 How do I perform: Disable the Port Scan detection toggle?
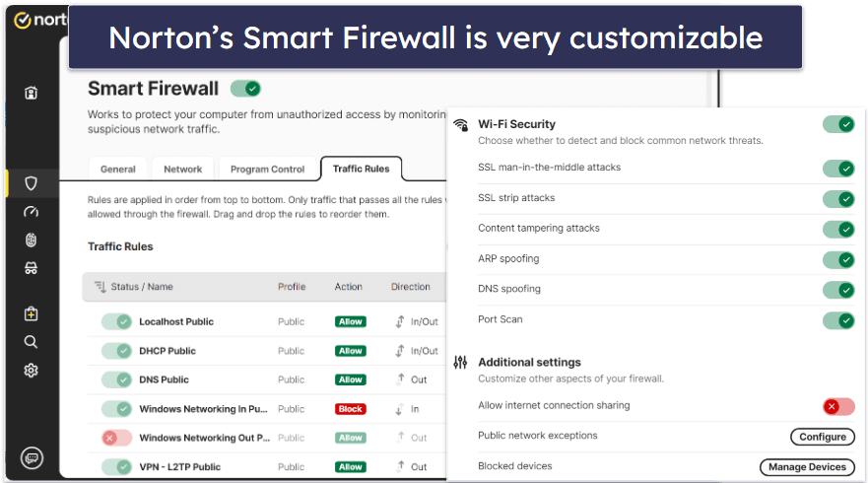[x=838, y=320]
